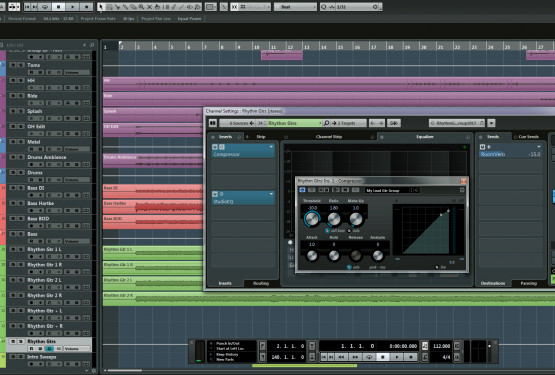Go to previous channel with left arrow
The width and height of the screenshot is (555, 375).
pyautogui.click(x=373, y=123)
